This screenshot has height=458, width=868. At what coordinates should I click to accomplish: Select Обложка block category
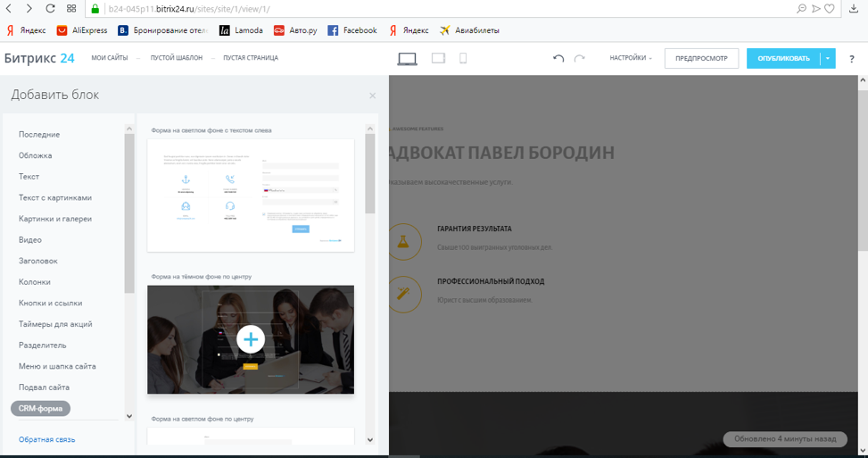click(36, 155)
